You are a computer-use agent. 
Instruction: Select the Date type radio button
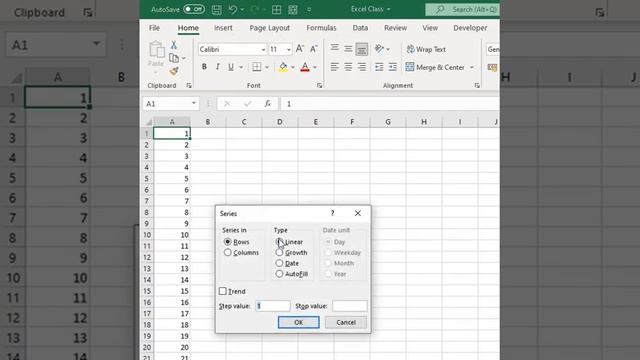click(279, 263)
